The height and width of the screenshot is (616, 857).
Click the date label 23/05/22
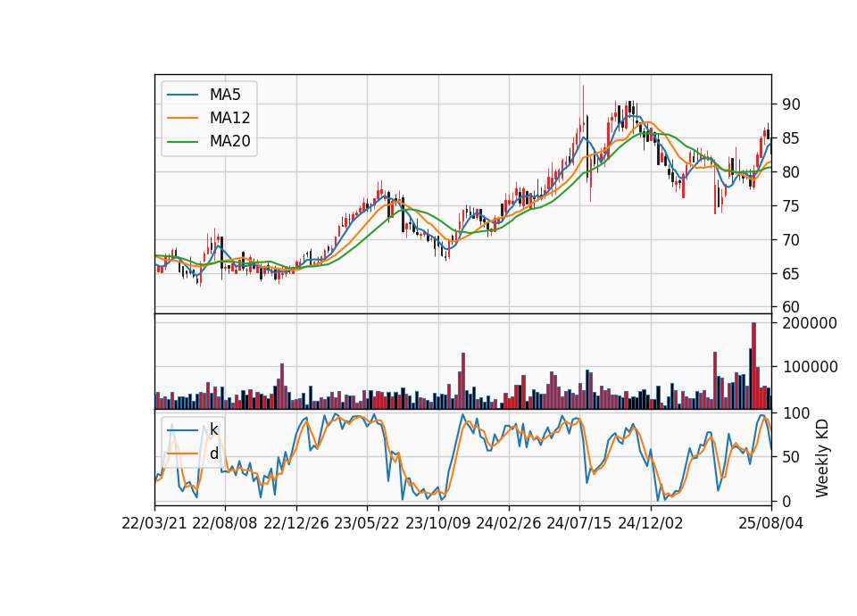coord(367,523)
